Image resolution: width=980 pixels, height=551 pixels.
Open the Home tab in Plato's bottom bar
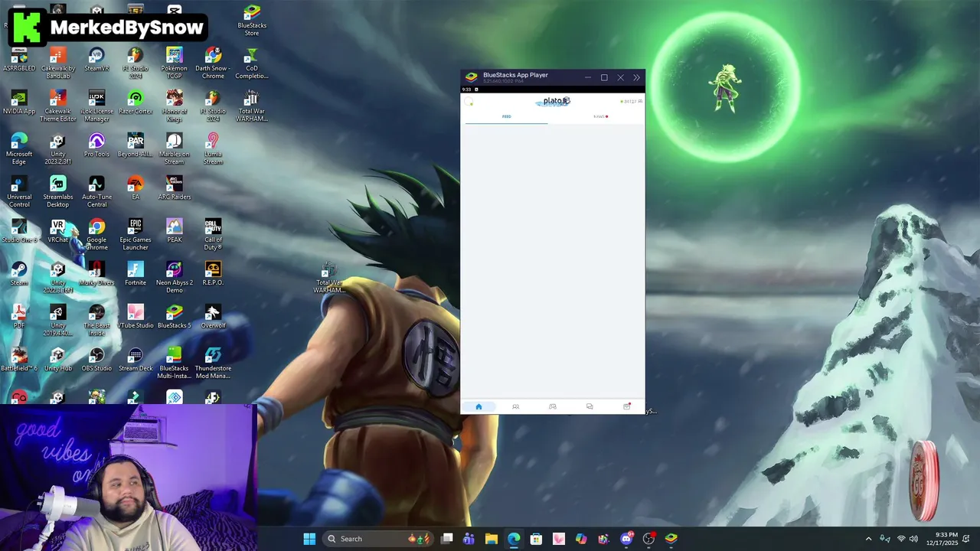click(x=479, y=406)
